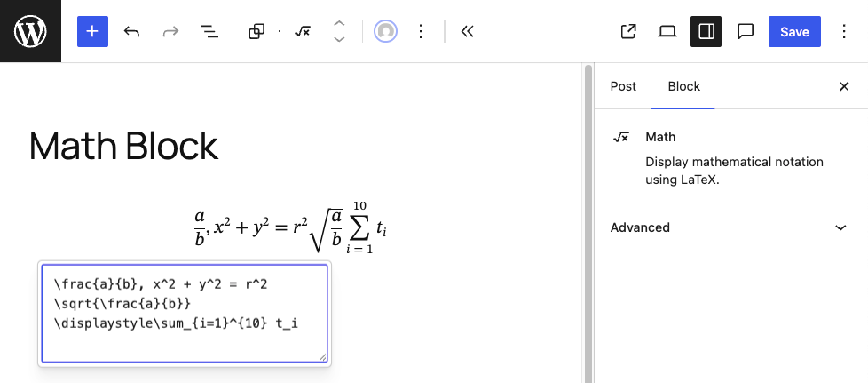868x383 pixels.
Task: Click the WordPress logo button
Action: click(x=30, y=31)
